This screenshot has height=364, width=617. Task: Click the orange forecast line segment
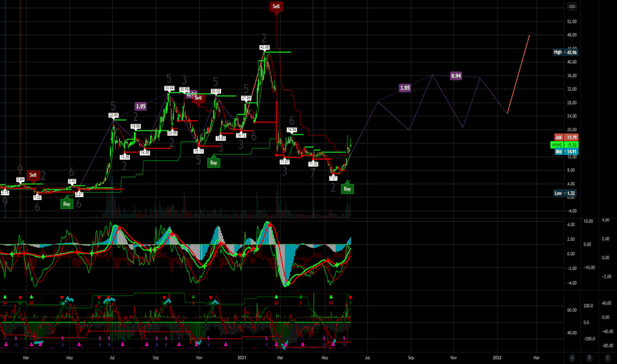[x=518, y=74]
